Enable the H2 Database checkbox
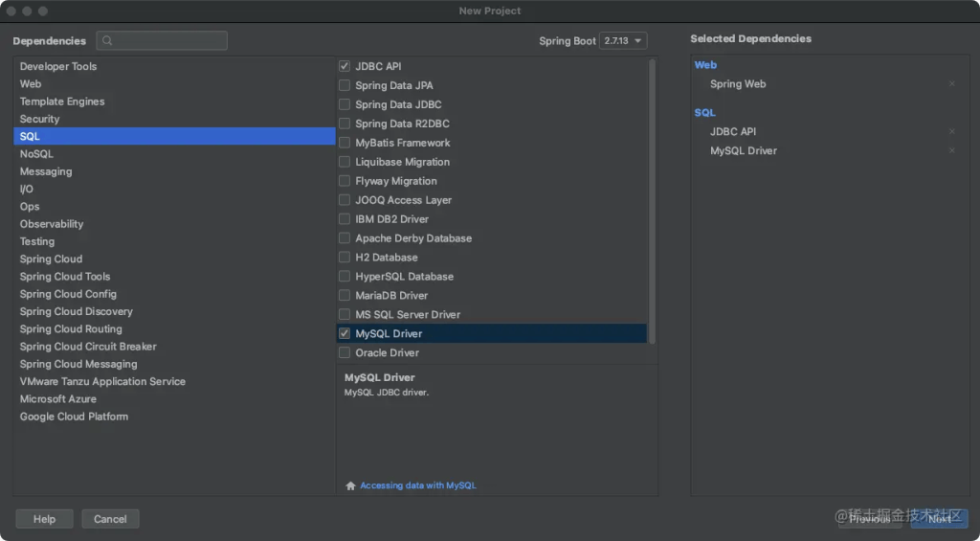This screenshot has height=541, width=980. point(345,257)
